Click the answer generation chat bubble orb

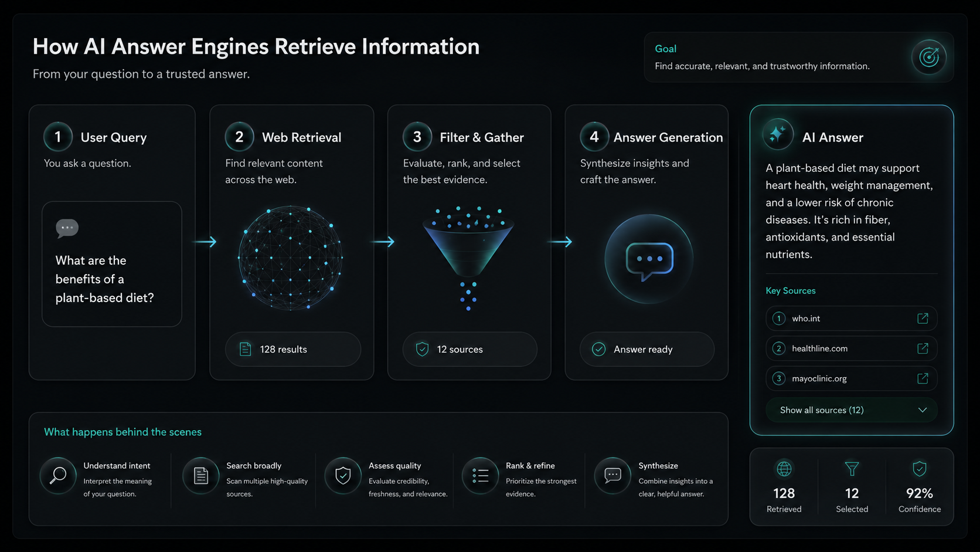point(649,259)
